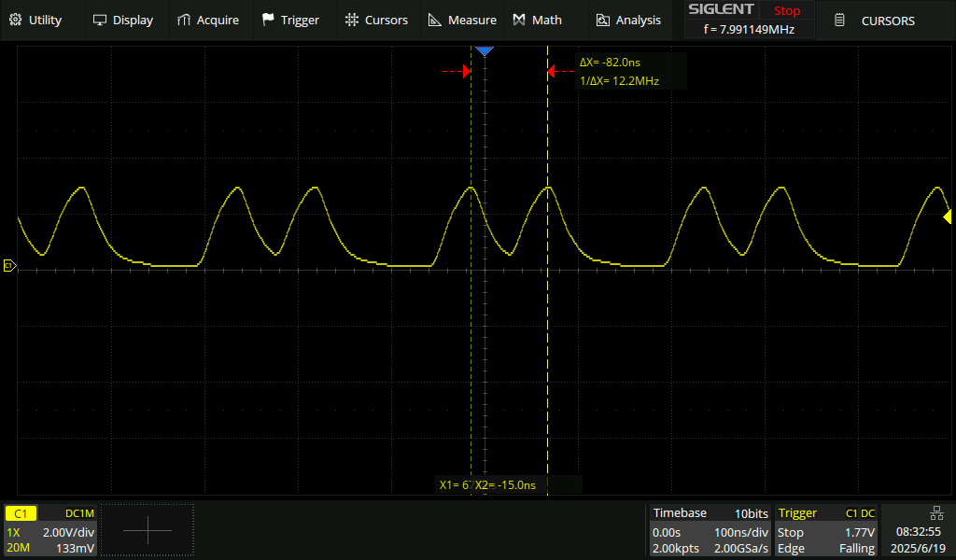Open the Acquire menu
The height and width of the screenshot is (560, 956).
point(208,21)
